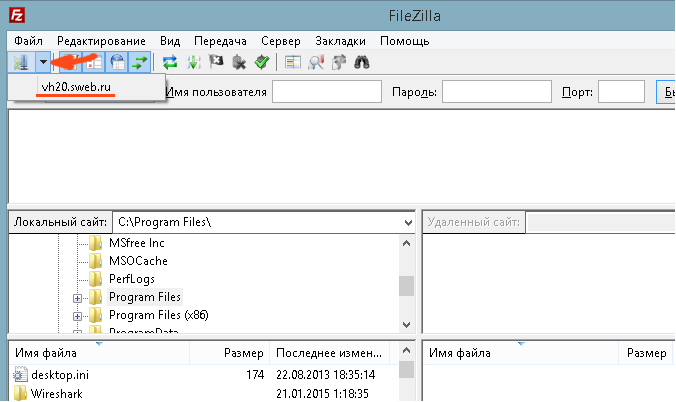Viewport: 676px width, 402px height.
Task: Select desktop.ini file in local list
Action: [59, 375]
